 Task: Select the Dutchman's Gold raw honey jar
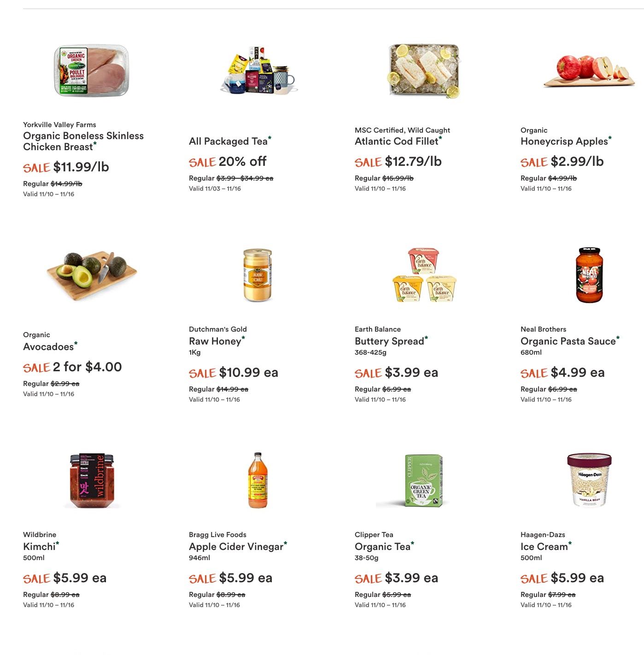[x=258, y=275]
